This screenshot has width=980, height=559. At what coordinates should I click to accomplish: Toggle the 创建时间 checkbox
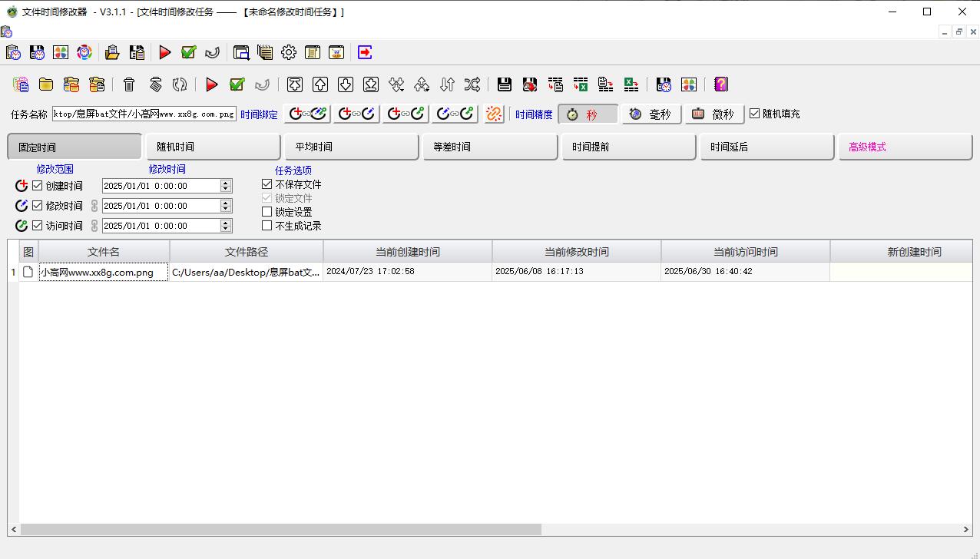[38, 185]
